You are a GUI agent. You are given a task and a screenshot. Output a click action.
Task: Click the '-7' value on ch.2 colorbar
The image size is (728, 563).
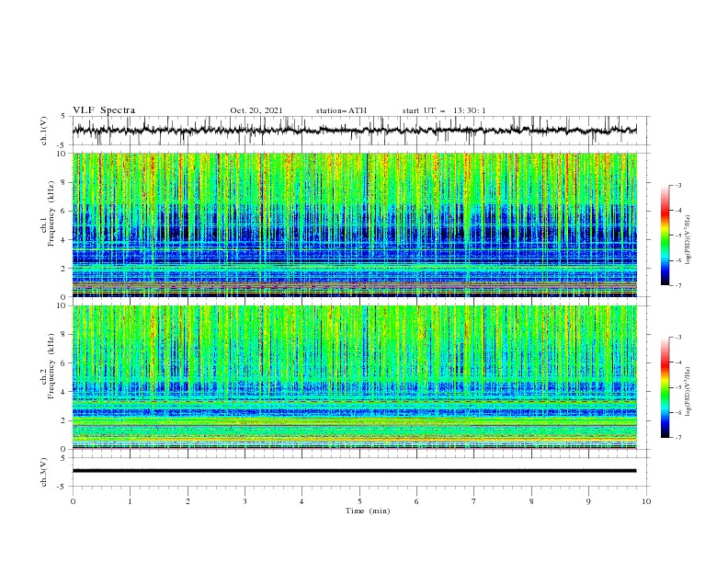point(678,438)
